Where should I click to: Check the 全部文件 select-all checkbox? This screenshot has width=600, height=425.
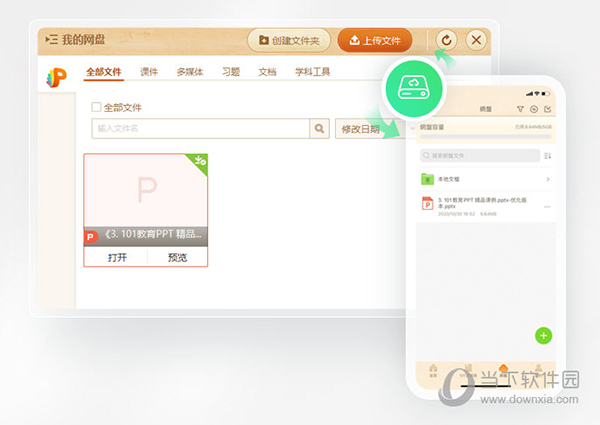96,107
